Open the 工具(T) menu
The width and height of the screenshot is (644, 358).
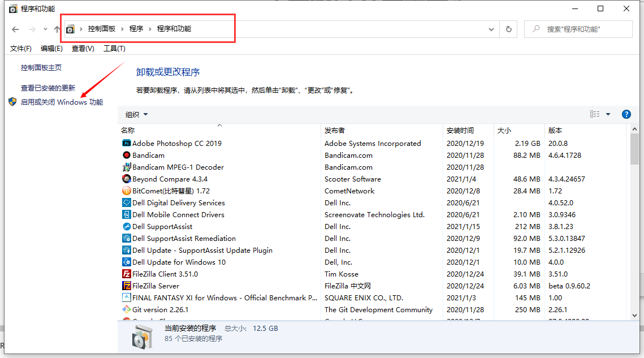114,49
